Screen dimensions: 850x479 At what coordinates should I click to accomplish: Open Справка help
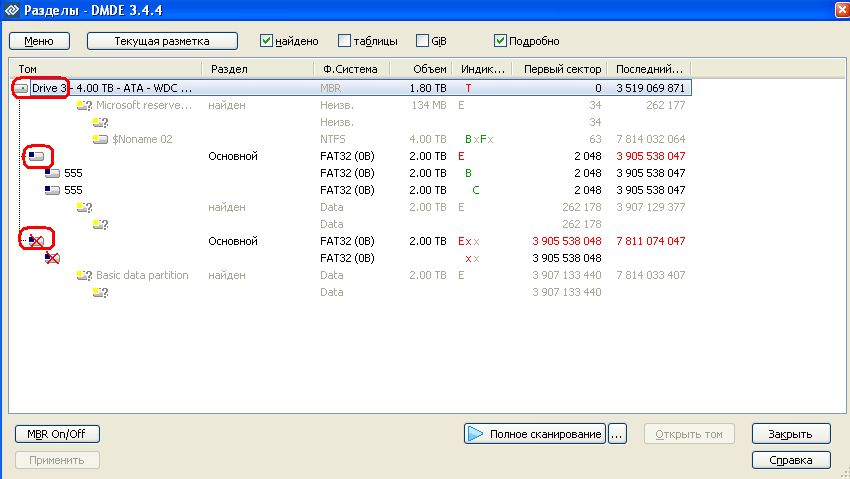point(791,460)
